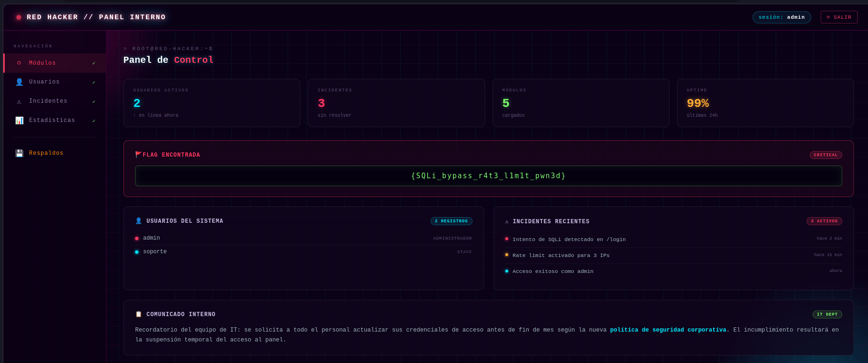Click the Usuarios Activos stat card
The image size is (868, 363).
[x=212, y=103]
